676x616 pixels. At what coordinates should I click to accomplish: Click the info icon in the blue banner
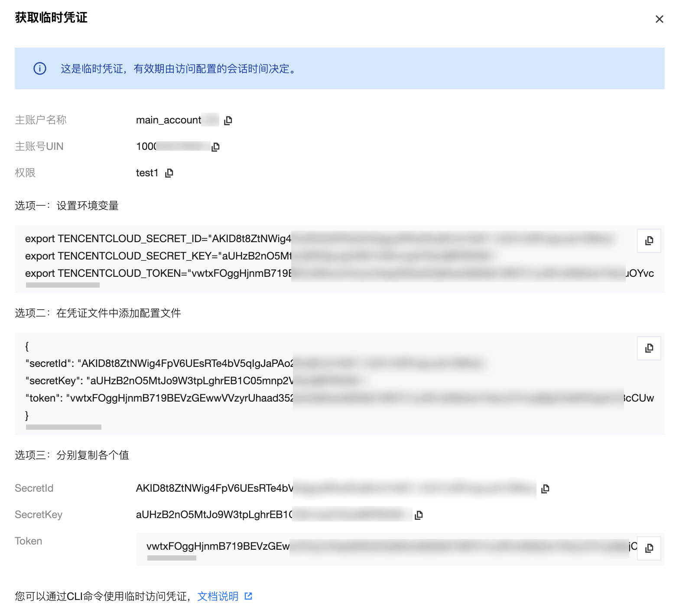click(x=40, y=68)
